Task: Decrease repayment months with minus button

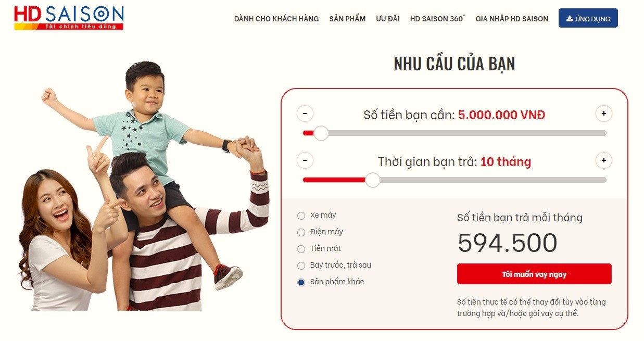Action: [305, 160]
